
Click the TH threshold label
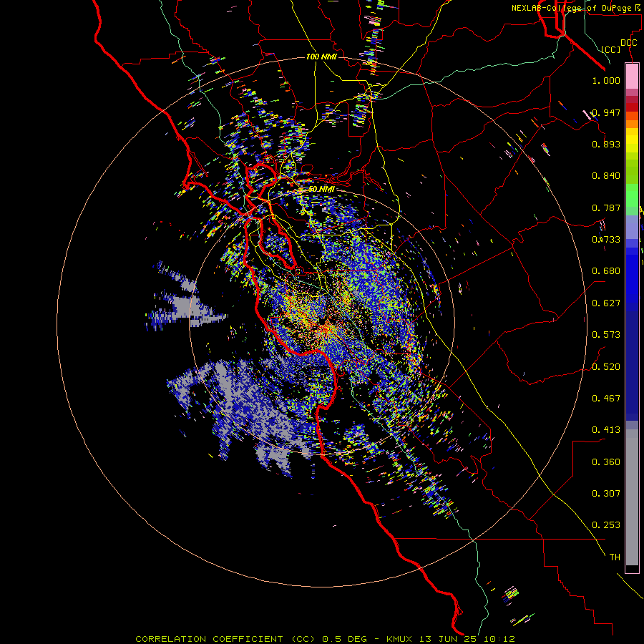point(615,557)
